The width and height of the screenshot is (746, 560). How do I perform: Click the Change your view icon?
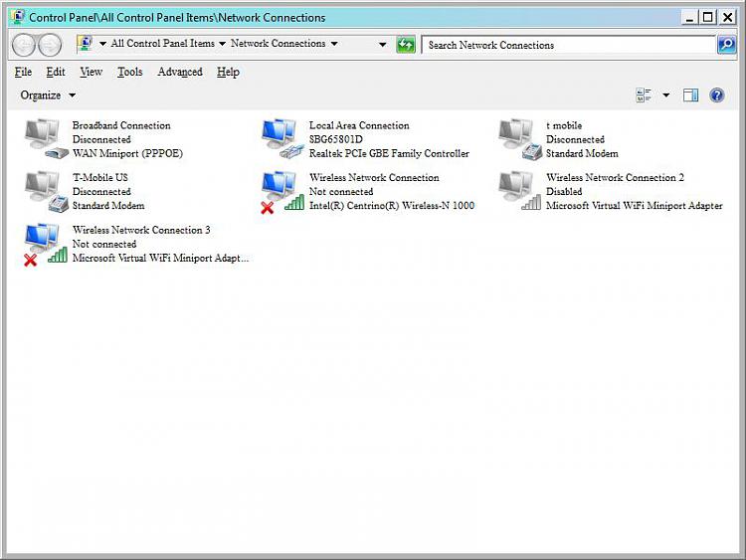[644, 95]
